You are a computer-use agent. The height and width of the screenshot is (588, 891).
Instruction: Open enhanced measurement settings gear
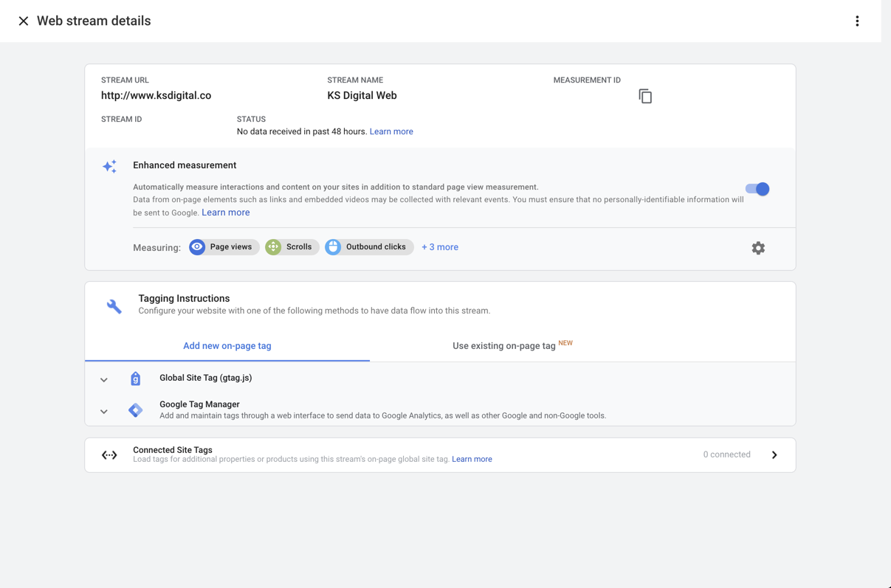pyautogui.click(x=758, y=248)
